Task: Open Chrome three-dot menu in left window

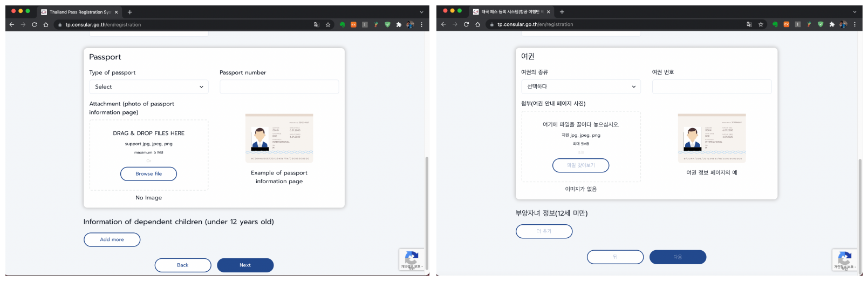Action: point(421,24)
